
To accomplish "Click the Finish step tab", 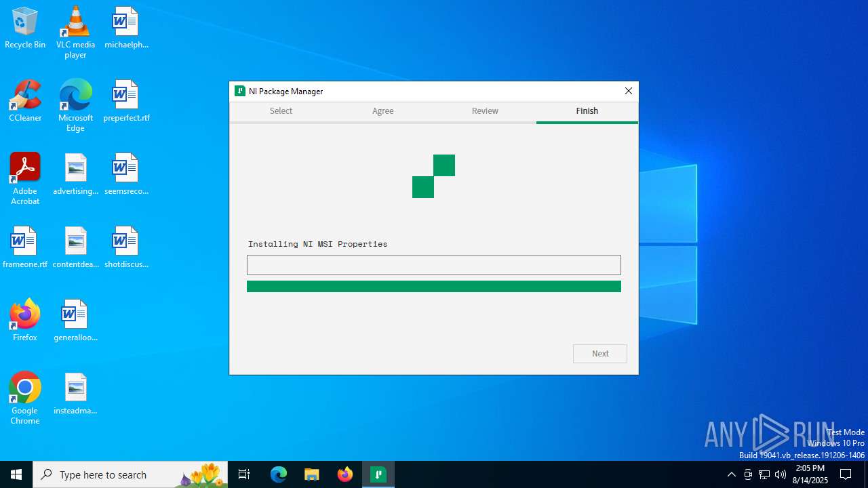I will 587,111.
